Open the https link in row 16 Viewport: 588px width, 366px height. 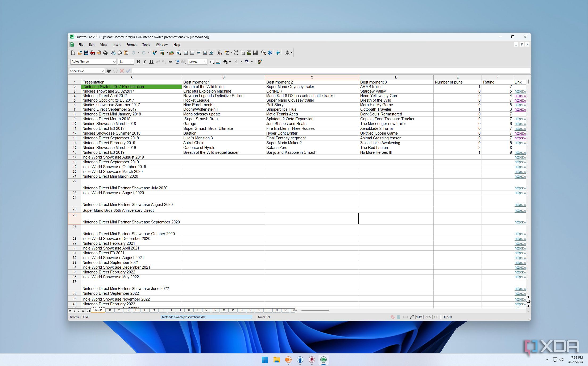click(x=520, y=152)
